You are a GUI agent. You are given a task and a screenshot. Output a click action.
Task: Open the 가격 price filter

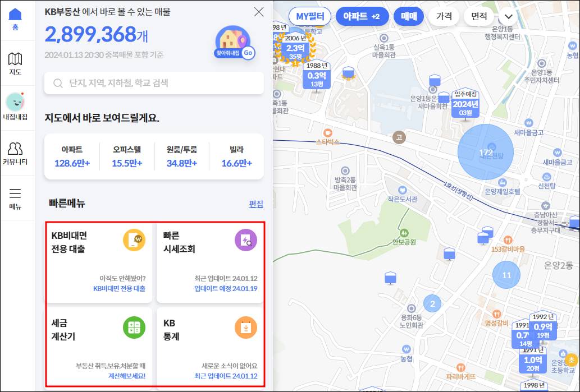coord(444,17)
